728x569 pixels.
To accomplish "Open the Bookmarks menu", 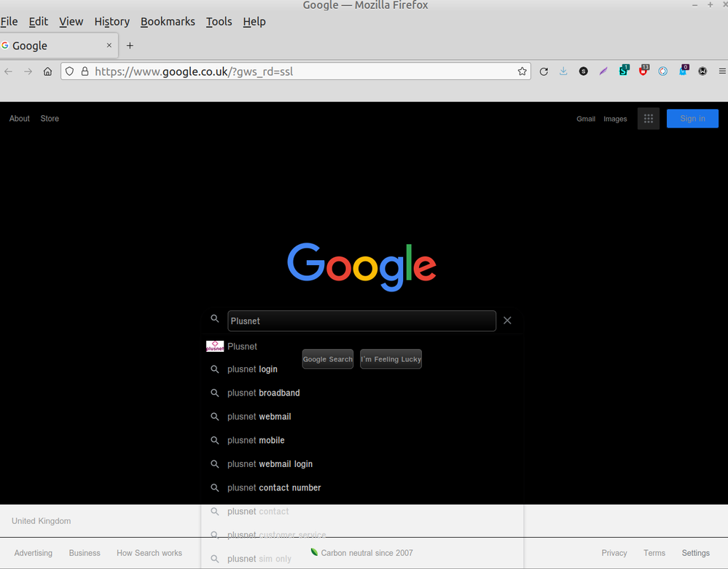I will [168, 21].
